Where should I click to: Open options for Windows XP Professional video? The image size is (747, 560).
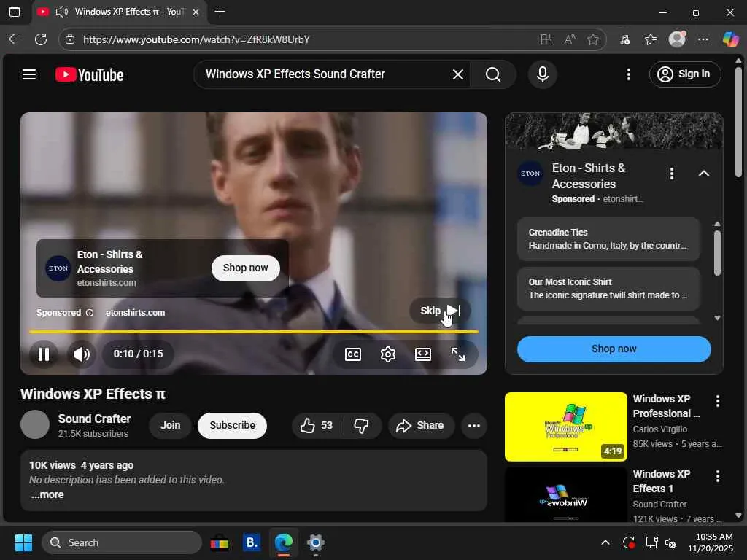[x=718, y=401]
